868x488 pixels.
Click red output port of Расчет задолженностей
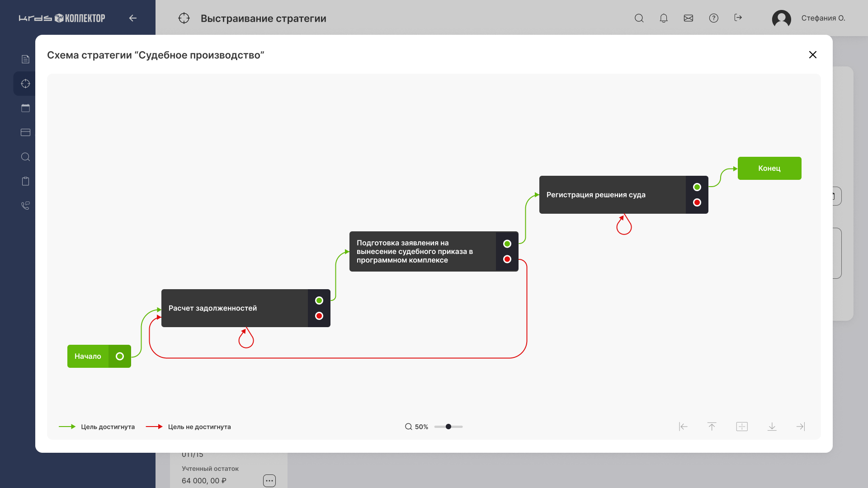(319, 316)
